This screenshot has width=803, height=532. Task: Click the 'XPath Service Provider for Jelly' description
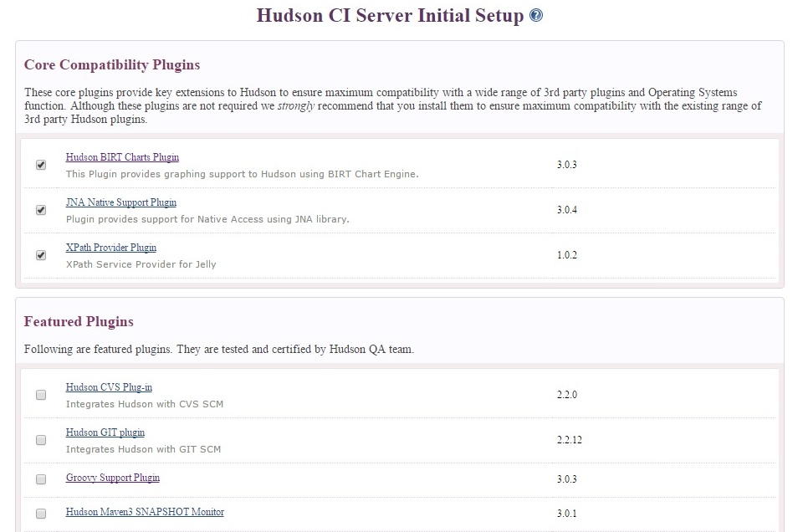coord(141,264)
